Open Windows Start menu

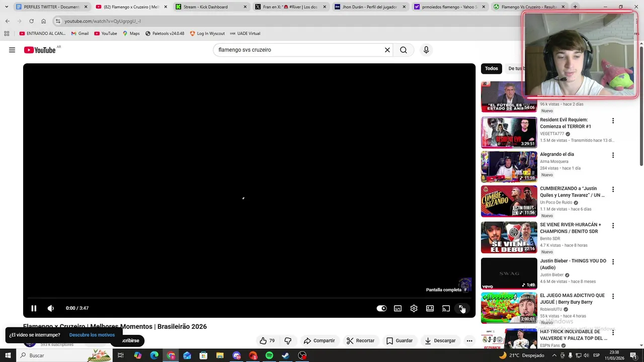click(8, 355)
